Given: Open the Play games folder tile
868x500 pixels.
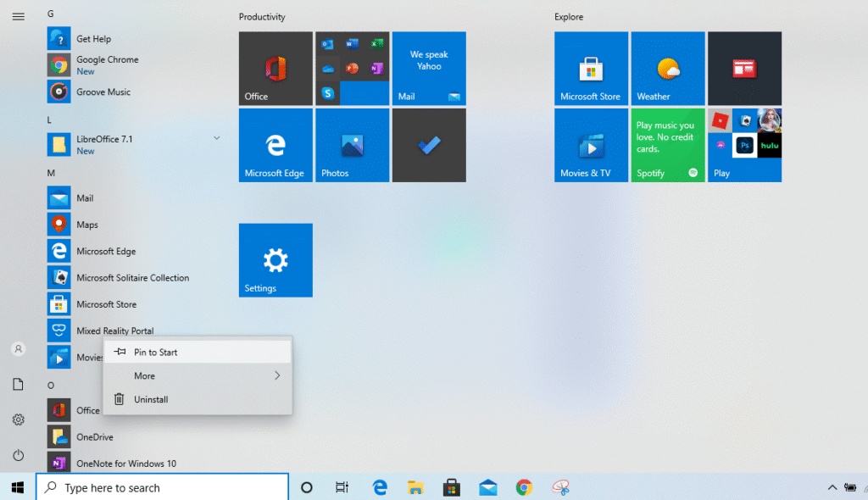Looking at the screenshot, I should coord(744,145).
